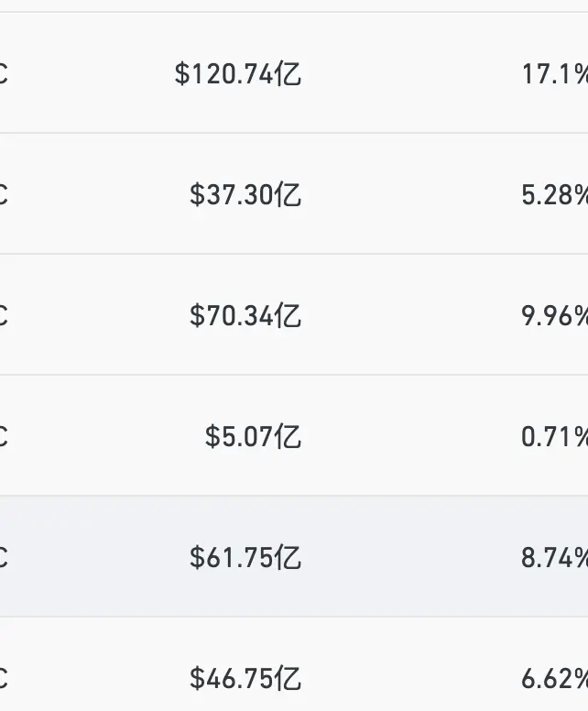The width and height of the screenshot is (588, 711).
Task: Click the 9.96% percentage cell
Action: tap(554, 315)
